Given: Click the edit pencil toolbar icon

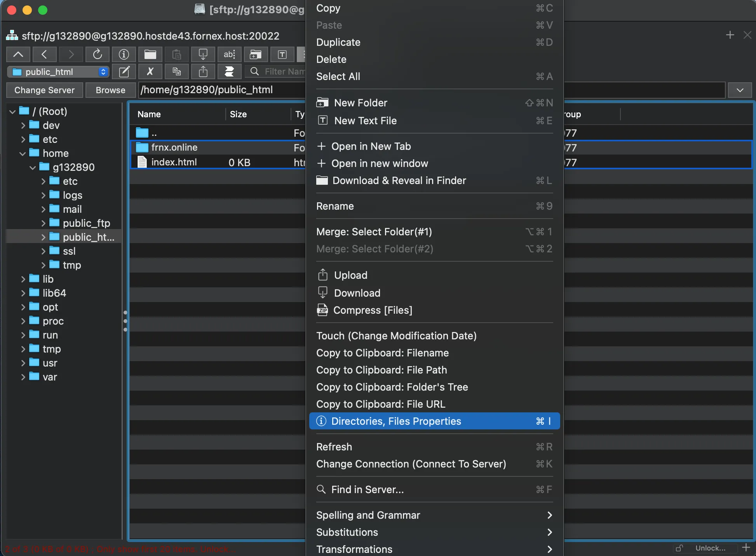Looking at the screenshot, I should click(124, 72).
